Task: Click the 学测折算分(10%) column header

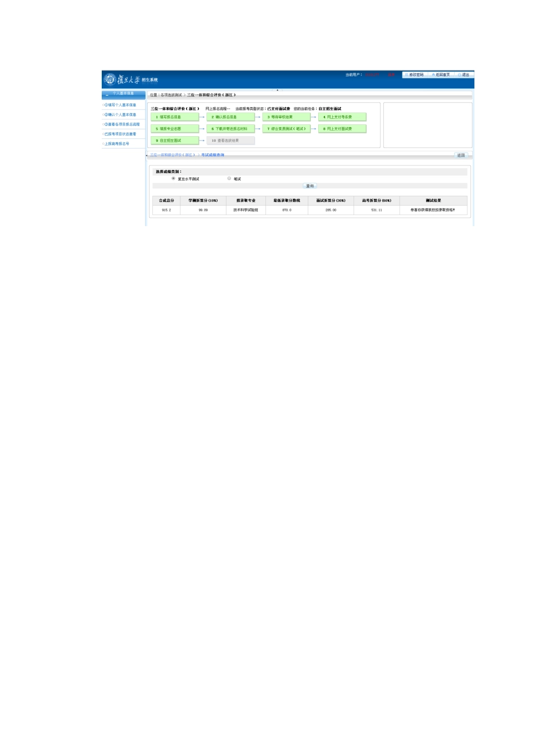Action: point(203,200)
